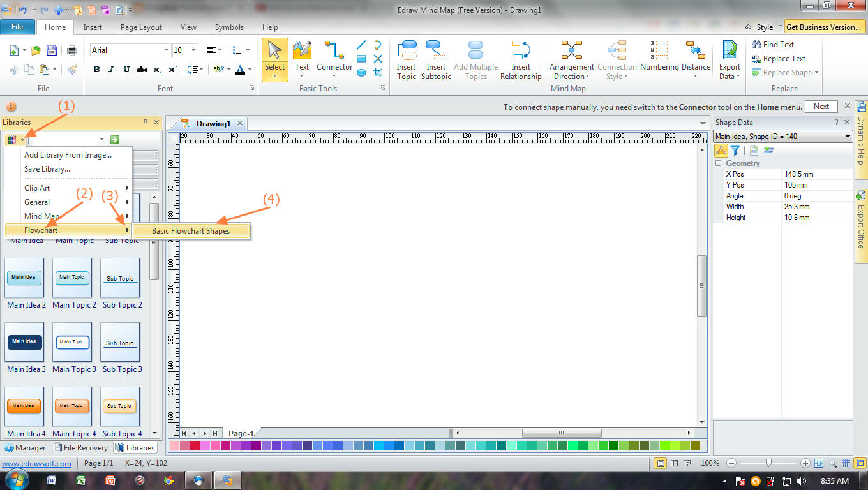Pick the arc drawing tool
The image size is (868, 490).
tap(378, 45)
